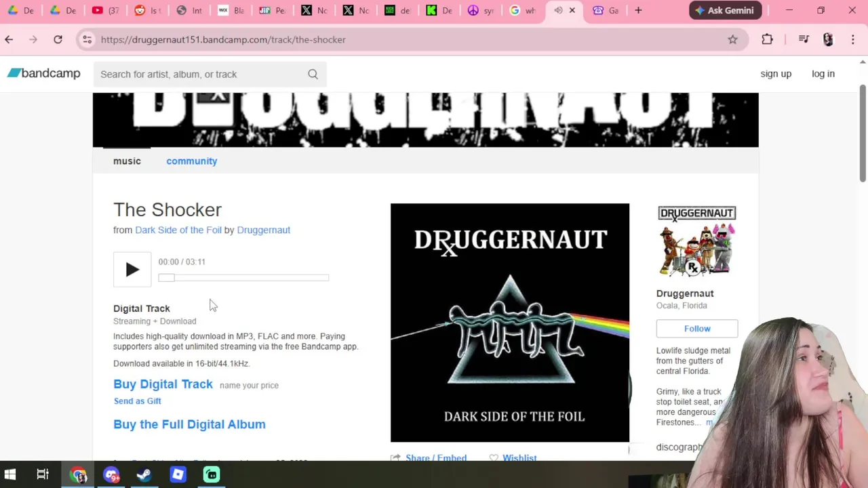Open the Chrome three-dot menu

click(x=853, y=39)
